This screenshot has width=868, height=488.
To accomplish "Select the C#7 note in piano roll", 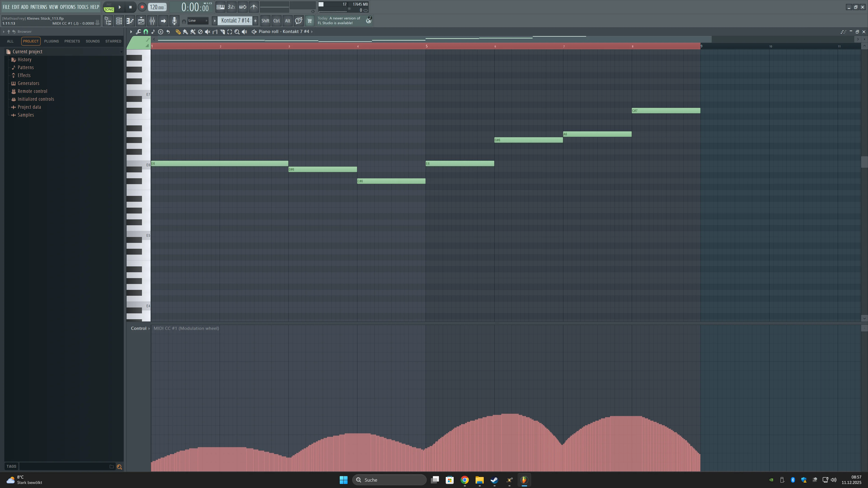I will (x=666, y=110).
